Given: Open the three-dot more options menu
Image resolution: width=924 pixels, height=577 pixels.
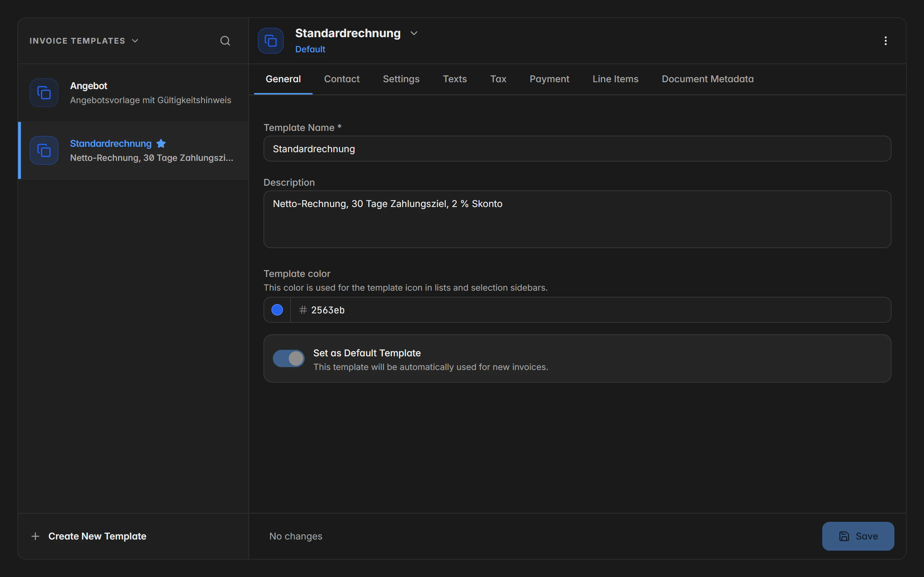Looking at the screenshot, I should 885,41.
